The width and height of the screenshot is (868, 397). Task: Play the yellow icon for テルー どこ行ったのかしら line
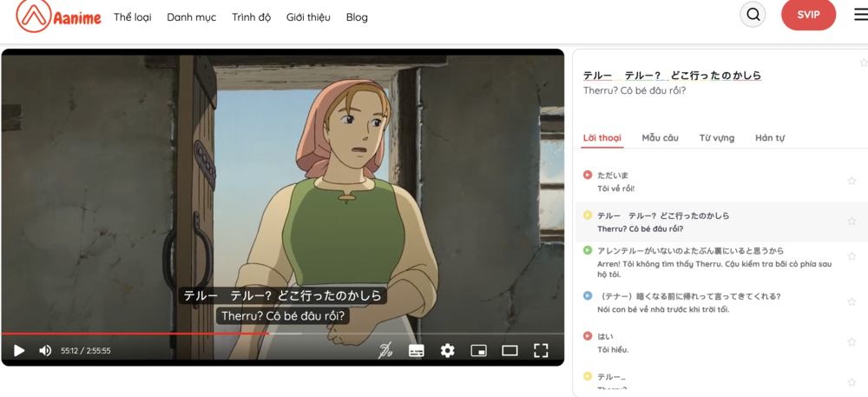click(x=588, y=215)
